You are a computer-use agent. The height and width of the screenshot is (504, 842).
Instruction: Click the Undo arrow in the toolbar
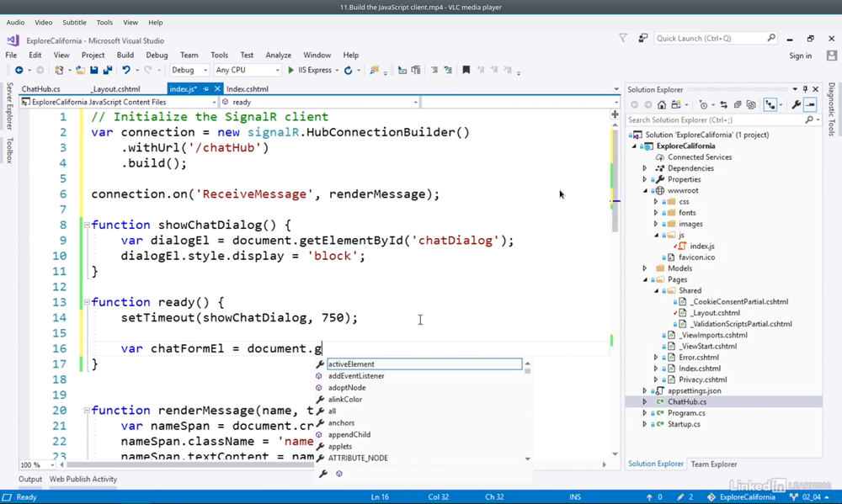[x=125, y=71]
